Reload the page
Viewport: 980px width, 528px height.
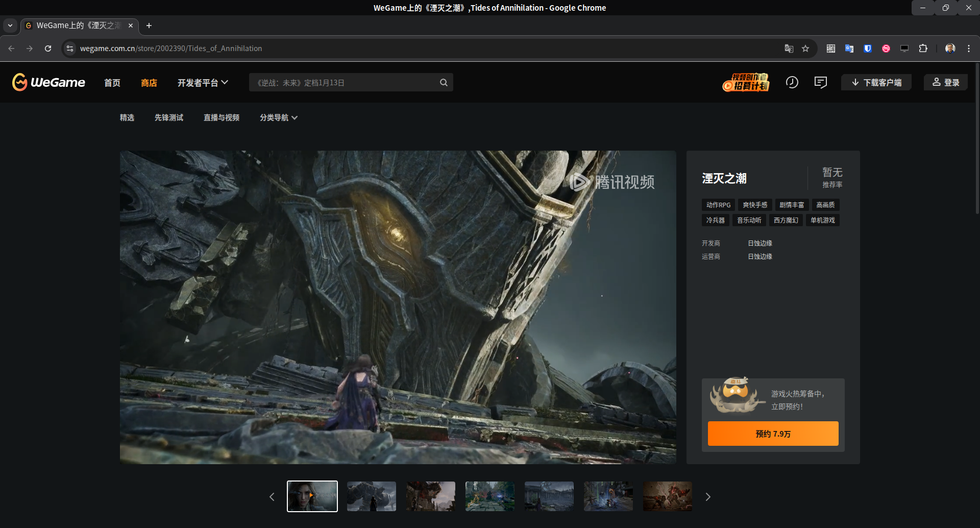[x=48, y=49]
